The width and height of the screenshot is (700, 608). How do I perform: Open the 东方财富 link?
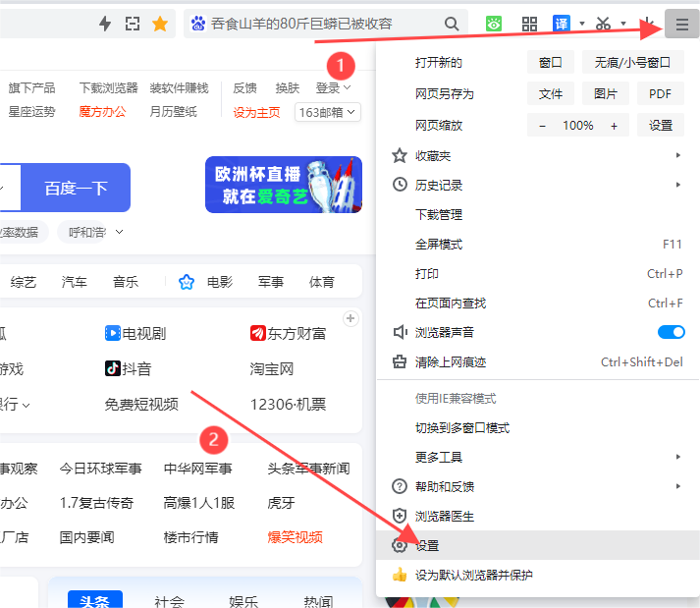[288, 333]
